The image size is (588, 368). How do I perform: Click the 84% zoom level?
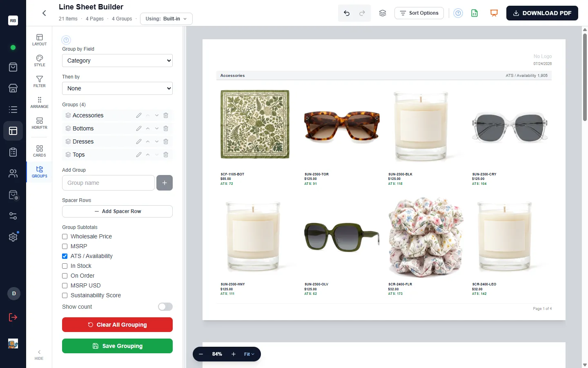click(217, 354)
